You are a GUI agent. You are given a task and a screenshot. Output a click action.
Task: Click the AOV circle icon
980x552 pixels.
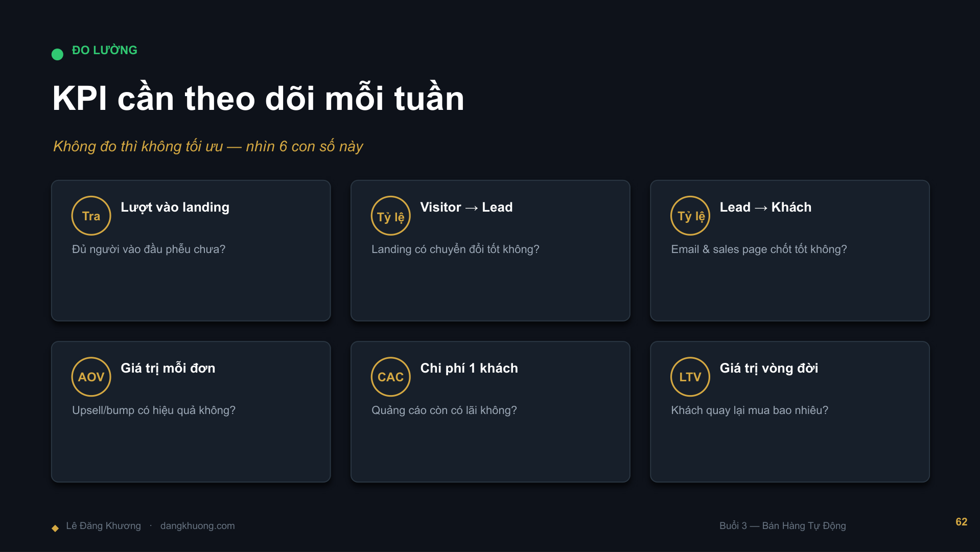[x=91, y=377]
